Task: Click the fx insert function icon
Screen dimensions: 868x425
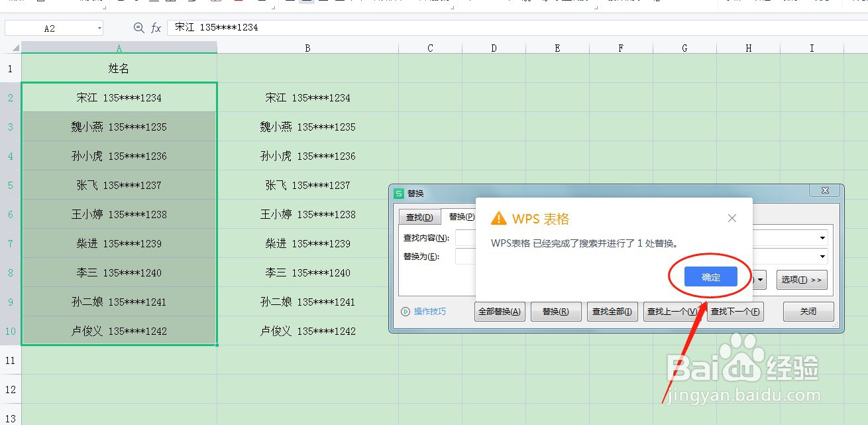Action: point(157,27)
